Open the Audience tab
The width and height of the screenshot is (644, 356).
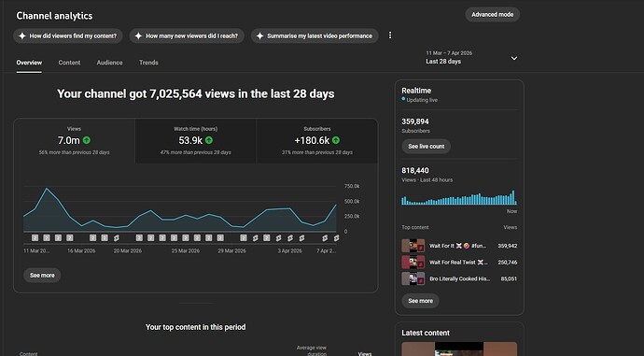click(109, 63)
